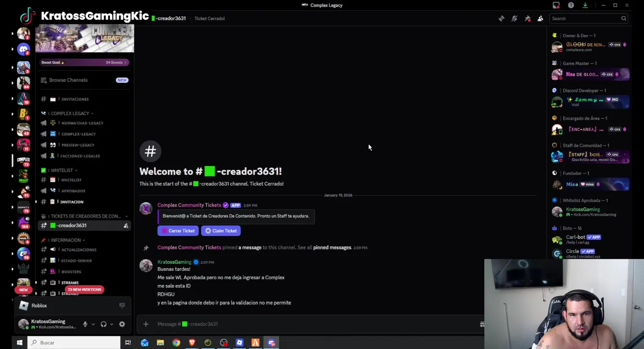Click the search magnifier icon
Viewport: 644px width, 349px height.
(624, 18)
